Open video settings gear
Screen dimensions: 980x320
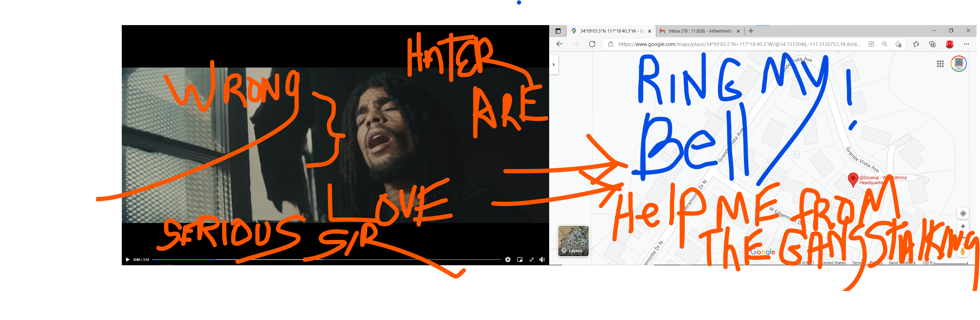[x=507, y=260]
